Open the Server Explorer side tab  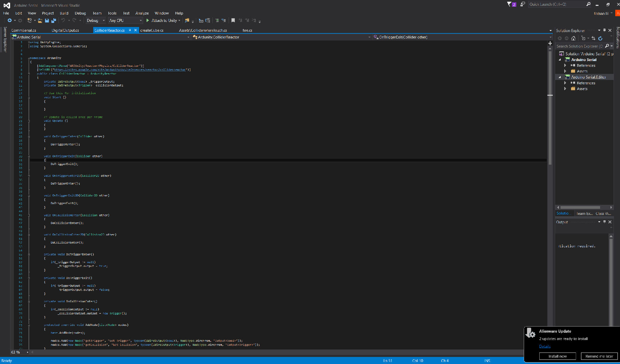coord(5,39)
